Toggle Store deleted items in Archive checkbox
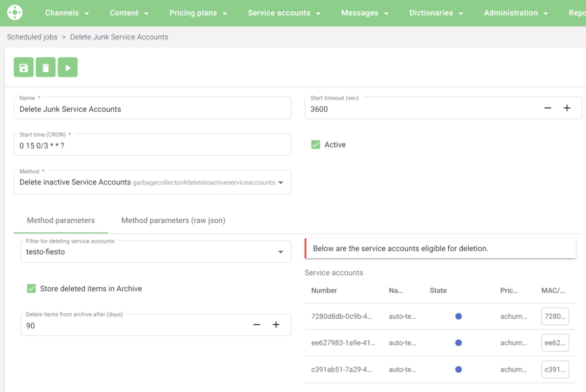The height and width of the screenshot is (392, 586). [31, 289]
